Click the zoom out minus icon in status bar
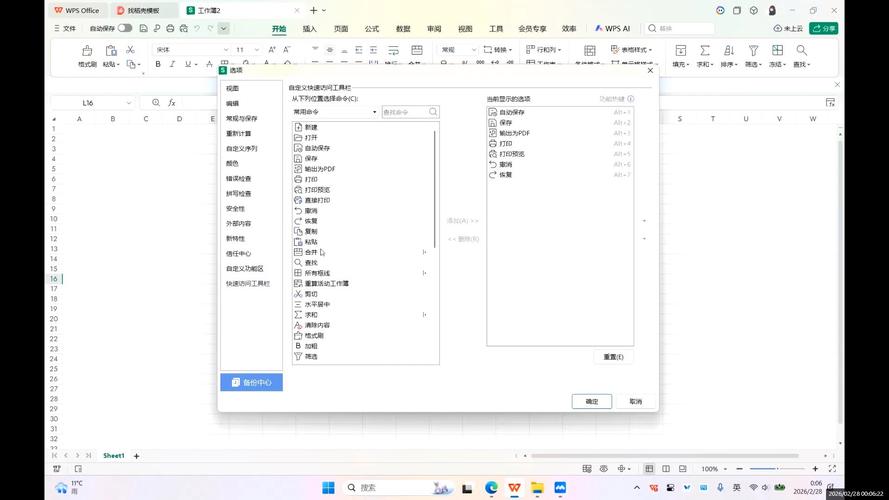Screen dimensions: 889x500 click(x=739, y=469)
